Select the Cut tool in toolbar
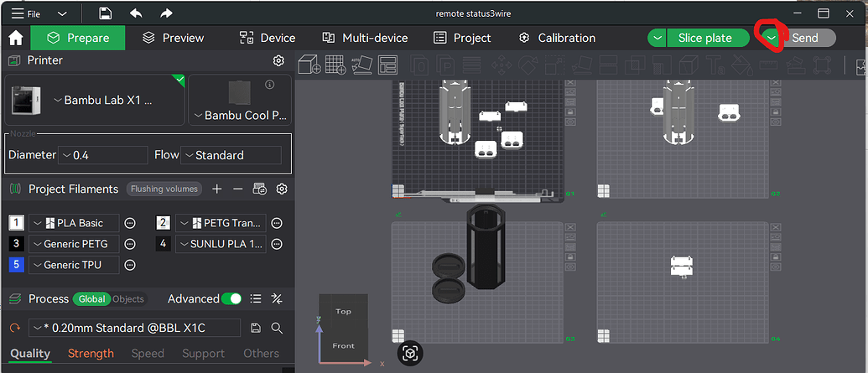 click(607, 65)
